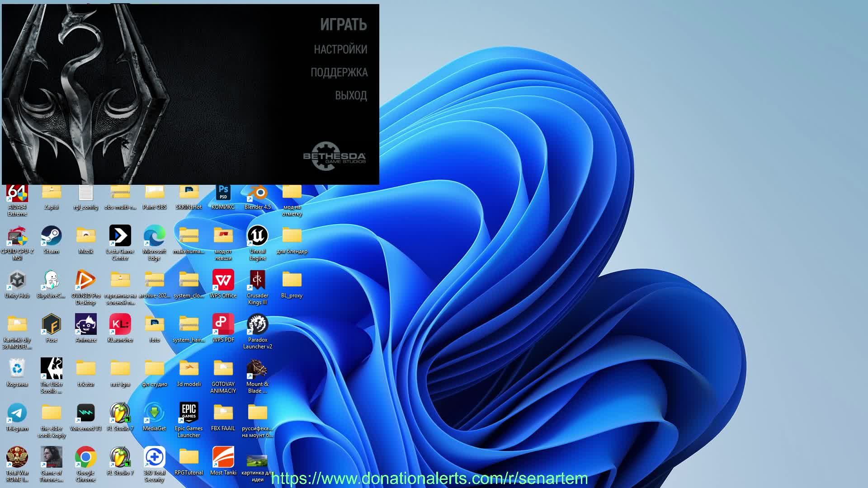The width and height of the screenshot is (868, 488).
Task: Select the makehuman archive icon
Action: [189, 240]
